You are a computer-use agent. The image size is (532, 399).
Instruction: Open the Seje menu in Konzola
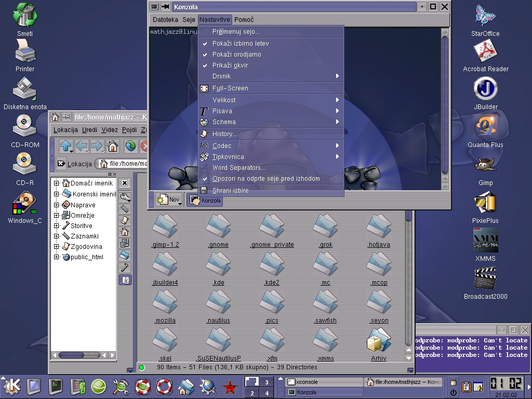click(189, 20)
